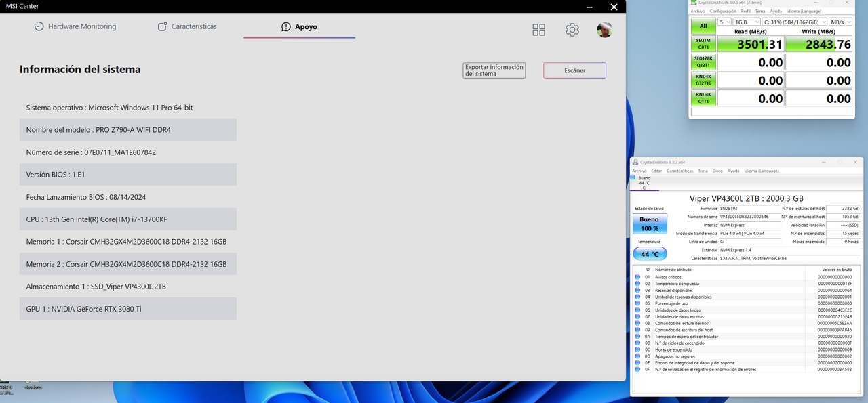Start the SEQ1M Q8T1 test

pyautogui.click(x=703, y=44)
